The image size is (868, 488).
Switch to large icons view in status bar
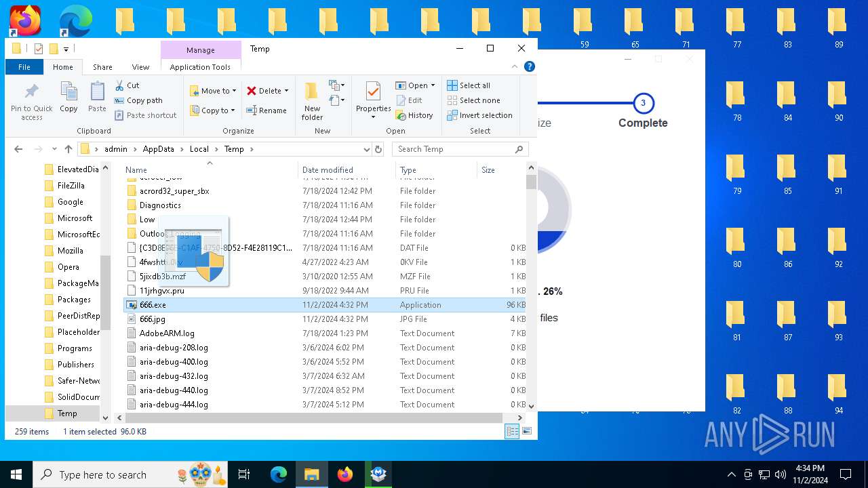click(x=526, y=431)
